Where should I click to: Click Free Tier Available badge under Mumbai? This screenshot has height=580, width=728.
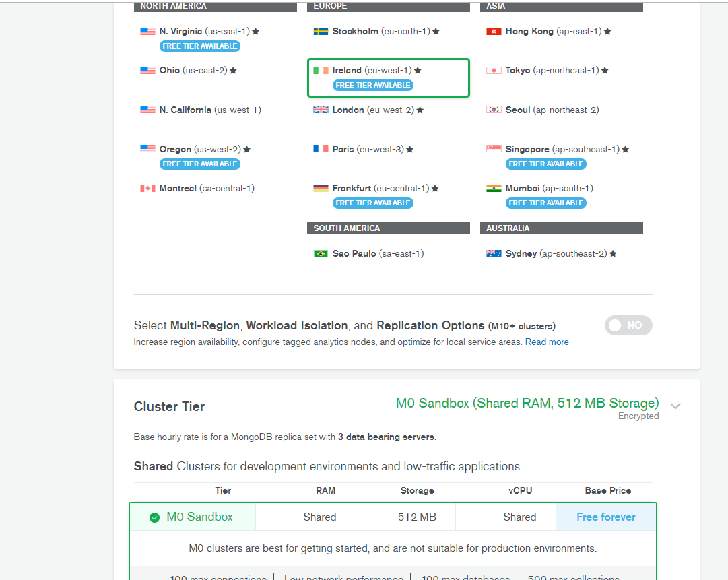click(546, 203)
